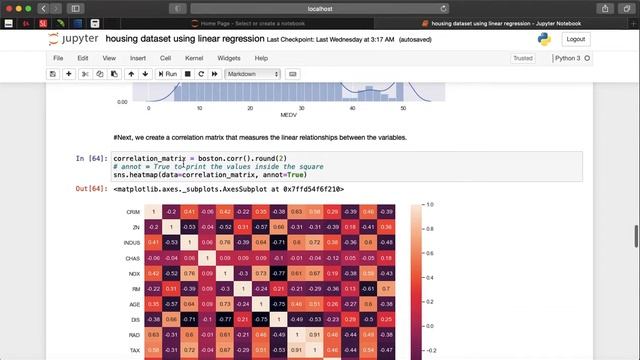
Task: Open the Cell menu
Action: (x=165, y=58)
